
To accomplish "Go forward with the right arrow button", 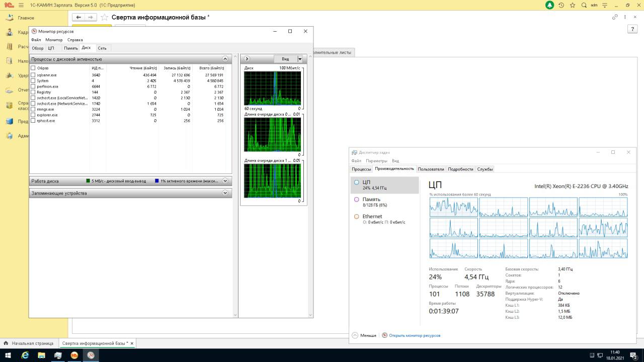I will 91,17.
